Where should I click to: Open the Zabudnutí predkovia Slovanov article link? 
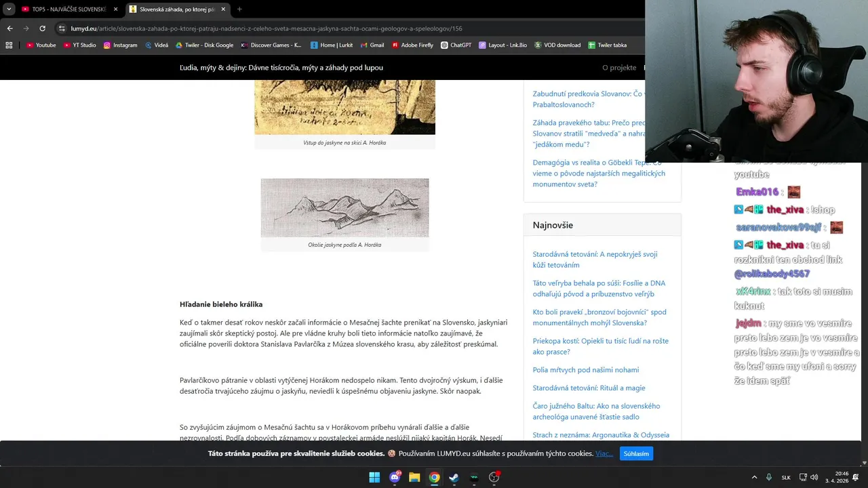pyautogui.click(x=588, y=99)
